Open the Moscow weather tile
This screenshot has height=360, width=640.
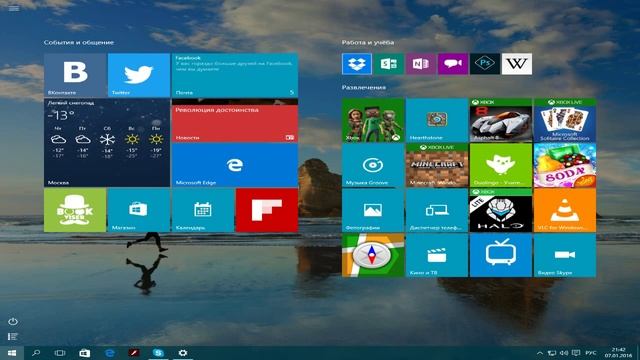[107, 142]
